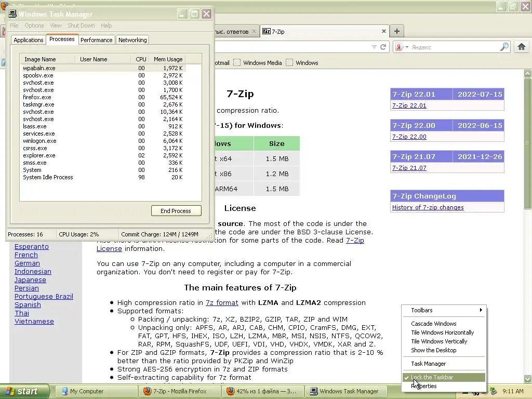This screenshot has height=399, width=532.
Task: Open the 7-Zip 22.01 link
Action: [409, 105]
